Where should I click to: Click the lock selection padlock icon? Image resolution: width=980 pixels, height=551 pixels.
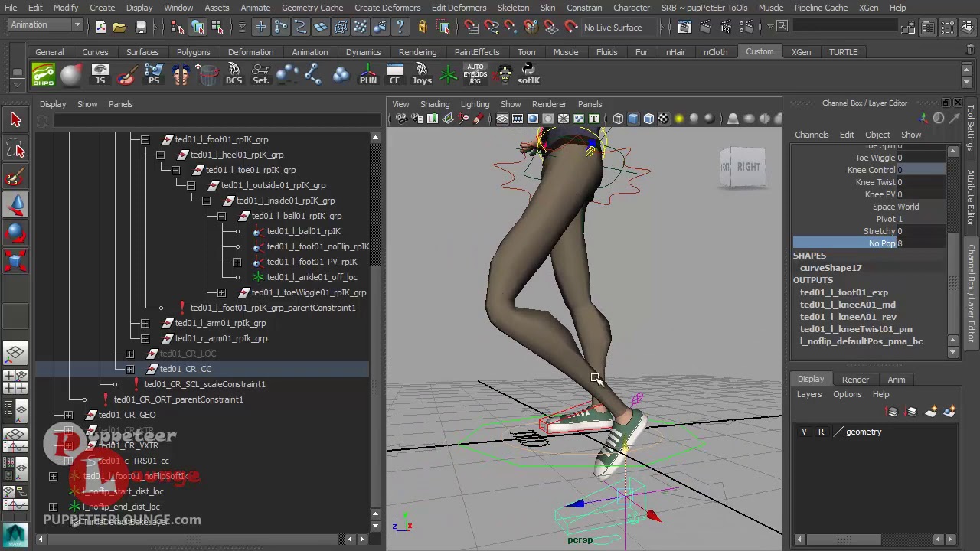click(422, 27)
